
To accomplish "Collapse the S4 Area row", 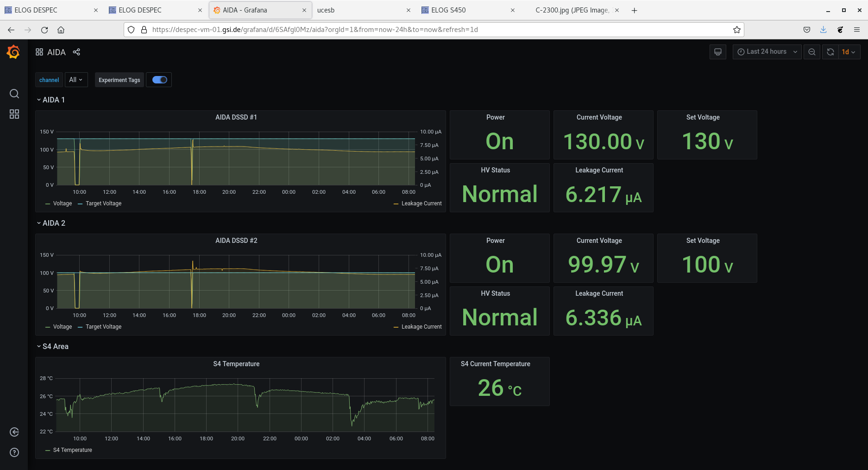I will click(x=53, y=346).
